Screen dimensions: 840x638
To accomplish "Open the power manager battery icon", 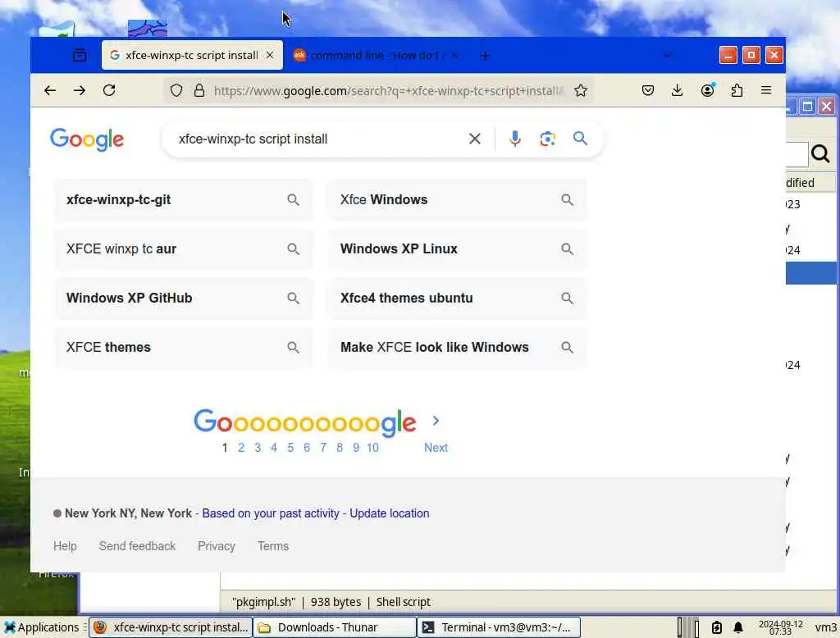I will pyautogui.click(x=717, y=627).
